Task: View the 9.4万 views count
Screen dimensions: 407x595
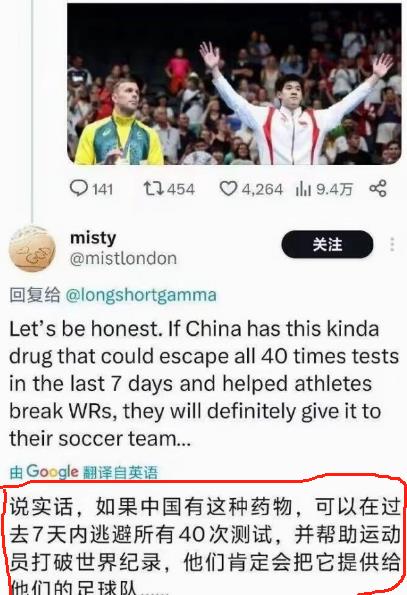Action: [x=335, y=189]
